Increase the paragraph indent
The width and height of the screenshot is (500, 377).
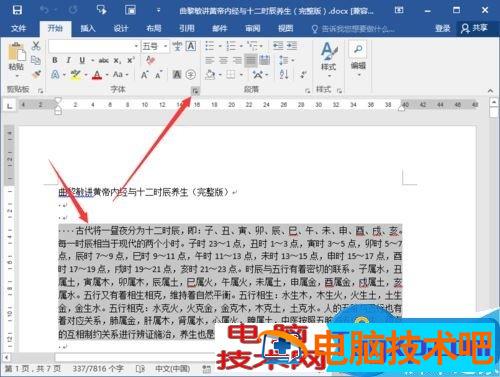(292, 46)
